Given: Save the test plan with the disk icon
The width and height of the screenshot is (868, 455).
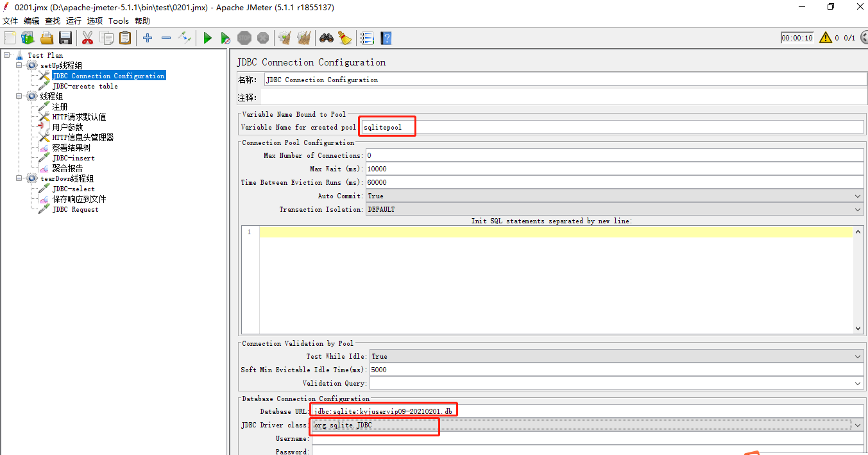Looking at the screenshot, I should (x=65, y=37).
